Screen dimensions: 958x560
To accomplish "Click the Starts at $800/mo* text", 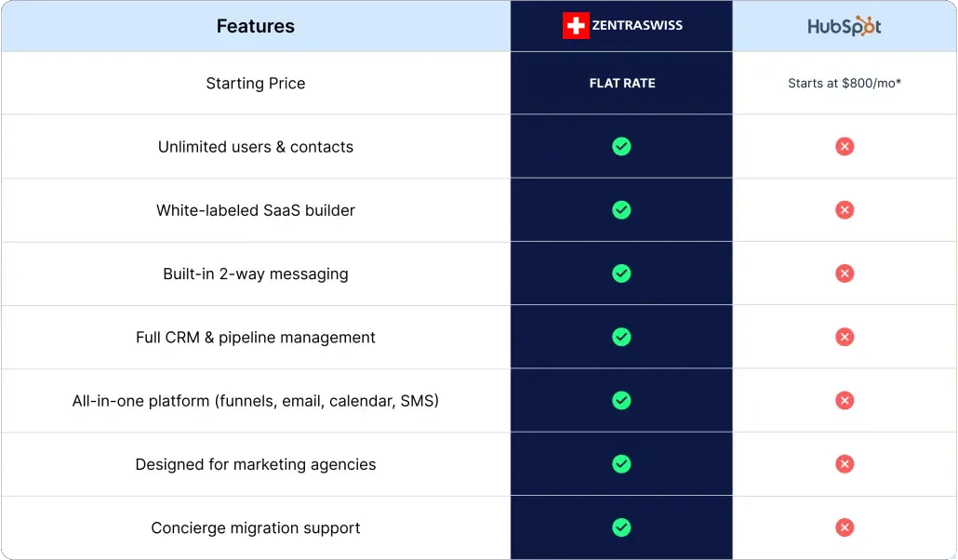I will [x=845, y=83].
